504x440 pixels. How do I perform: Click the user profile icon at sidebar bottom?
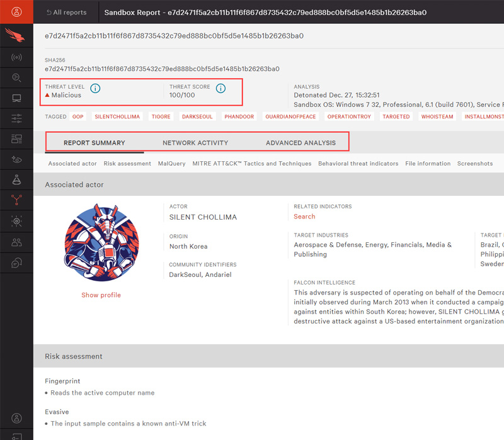point(16,418)
